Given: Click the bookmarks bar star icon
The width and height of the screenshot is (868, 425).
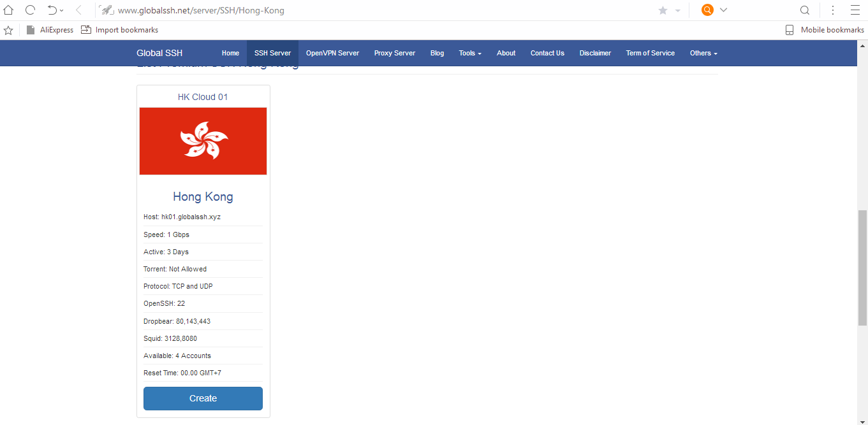Looking at the screenshot, I should click(x=8, y=30).
